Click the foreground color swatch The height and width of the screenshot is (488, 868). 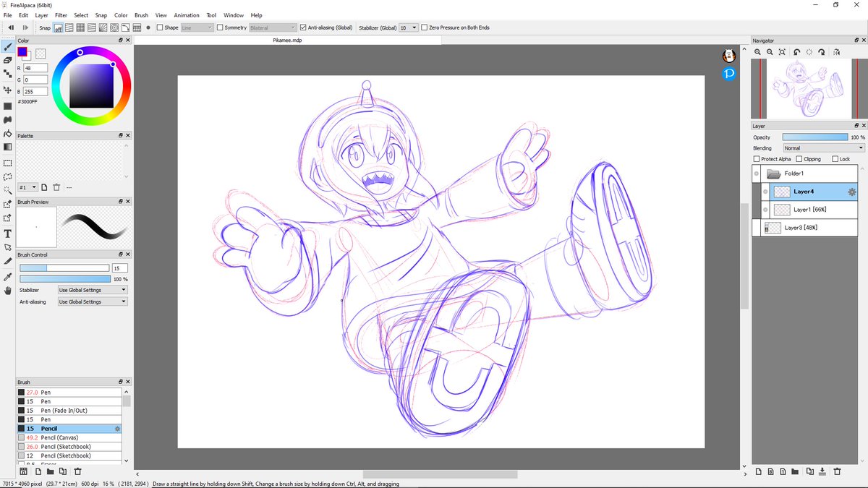click(x=22, y=52)
